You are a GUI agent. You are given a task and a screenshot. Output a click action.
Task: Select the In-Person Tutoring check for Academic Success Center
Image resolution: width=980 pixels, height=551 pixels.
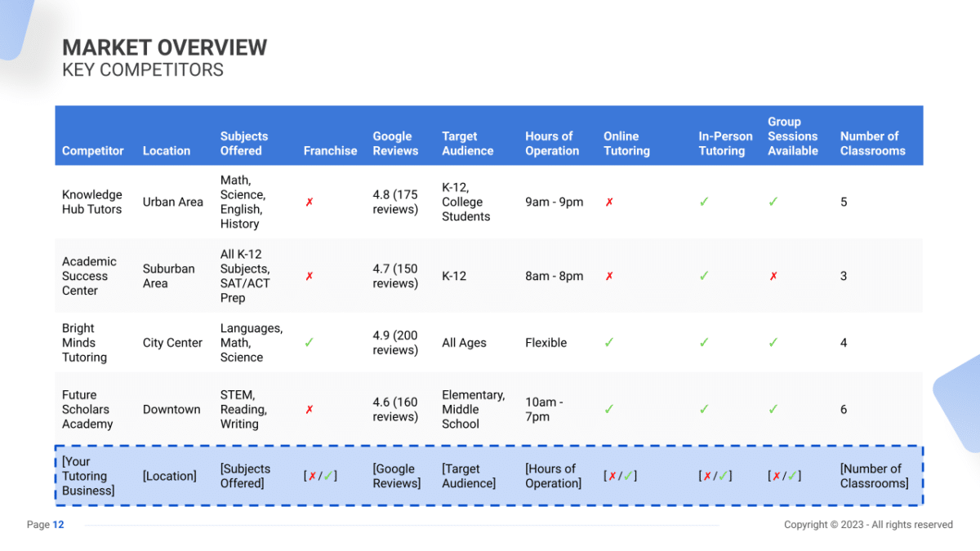[x=704, y=277]
